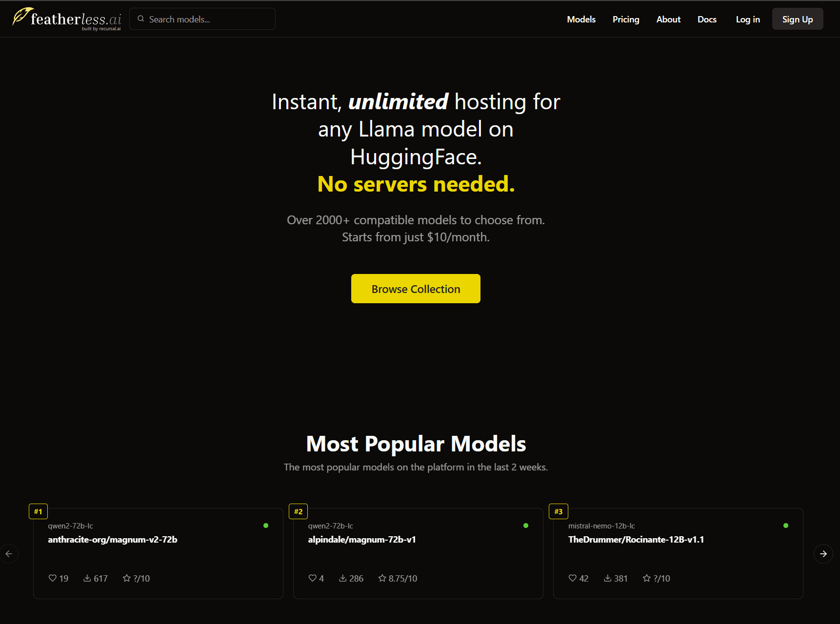
Task: Click the heart icon on alpindale/magnum-72b-v1
Action: [313, 578]
